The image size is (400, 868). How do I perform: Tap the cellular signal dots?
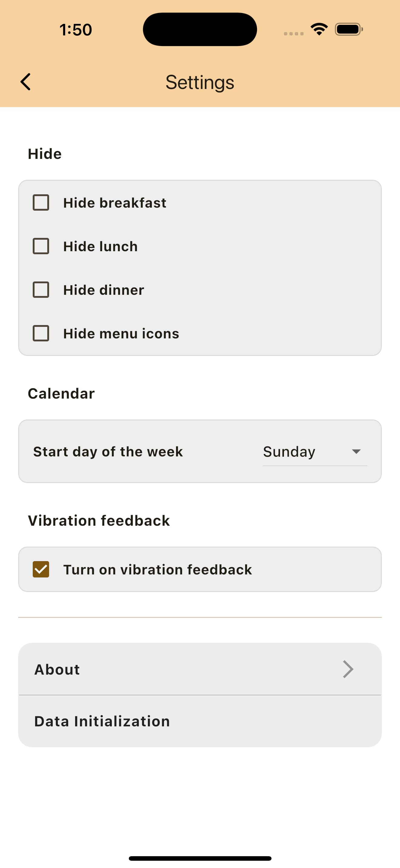(293, 33)
